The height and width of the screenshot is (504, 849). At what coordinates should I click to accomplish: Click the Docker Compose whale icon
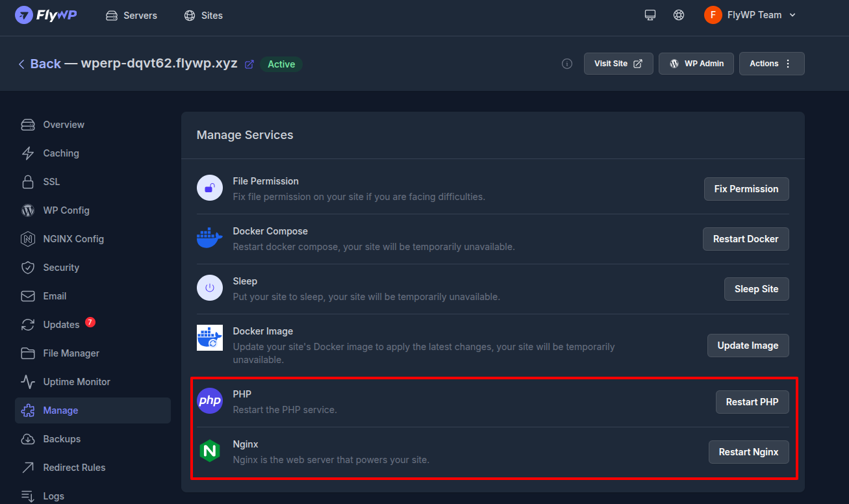210,238
